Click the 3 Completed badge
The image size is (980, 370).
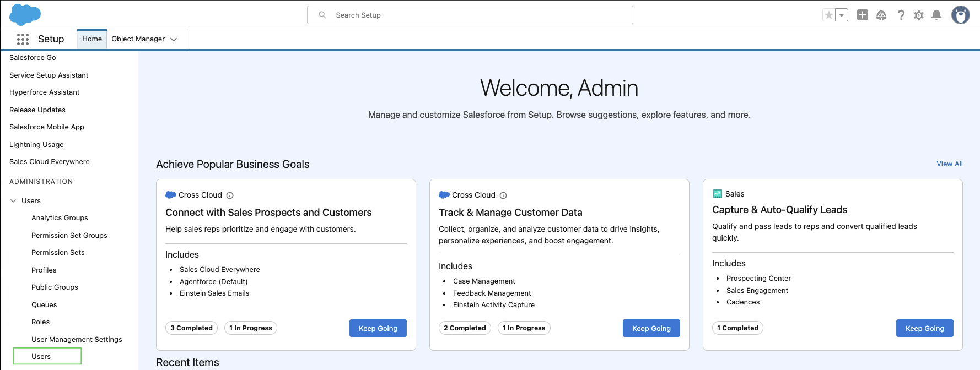pos(191,328)
